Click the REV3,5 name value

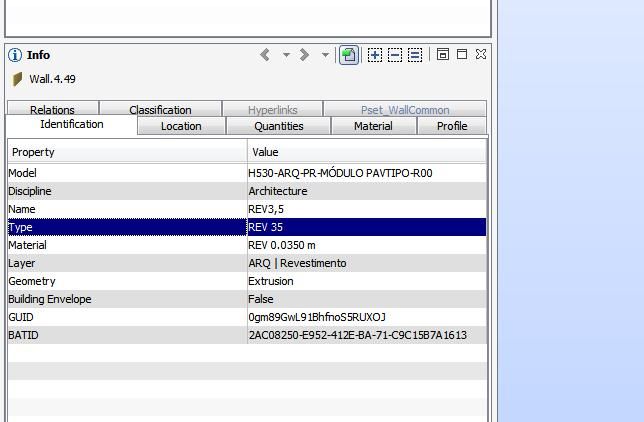point(266,209)
